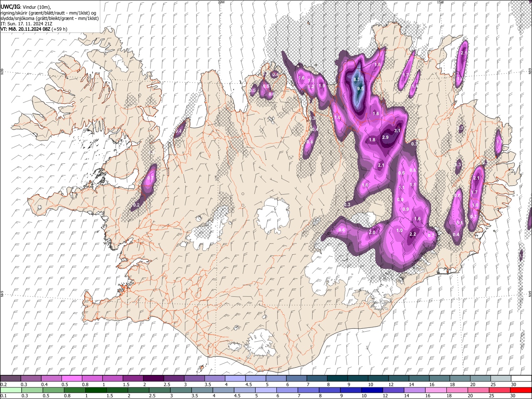Click the 0.2 precipitation value in west Iceland
This screenshot has height=399, width=532.
click(136, 205)
